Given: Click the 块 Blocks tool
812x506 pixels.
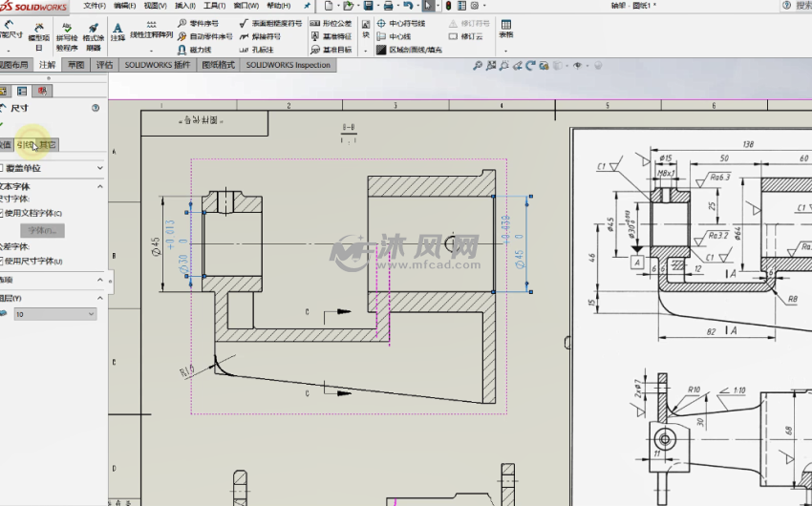Looking at the screenshot, I should 366,29.
